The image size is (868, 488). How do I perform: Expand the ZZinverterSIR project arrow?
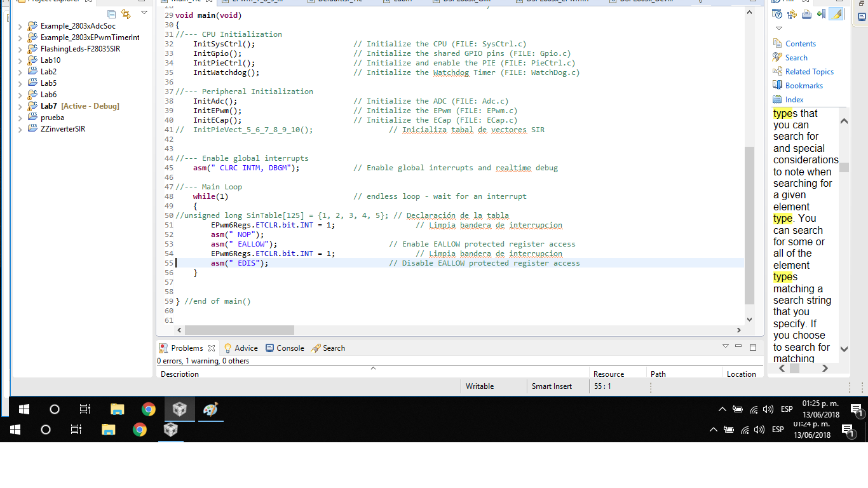20,129
